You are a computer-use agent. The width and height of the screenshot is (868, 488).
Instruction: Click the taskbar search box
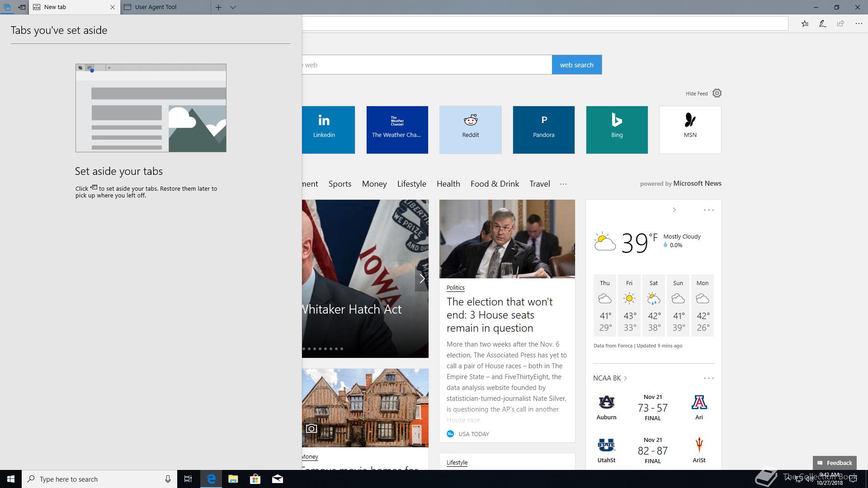(99, 479)
